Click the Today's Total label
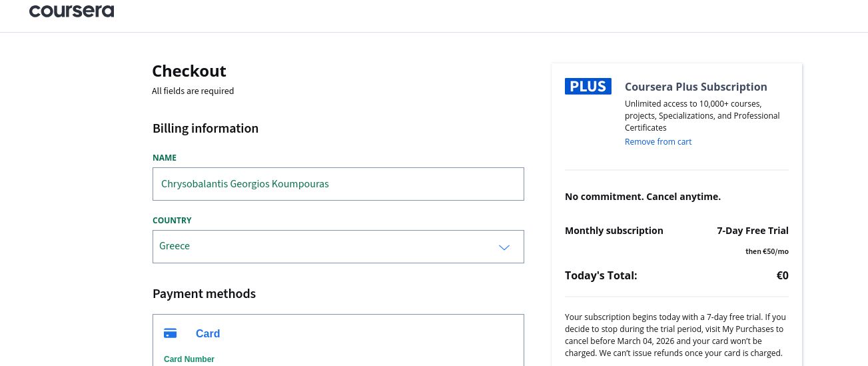868x366 pixels. (601, 275)
